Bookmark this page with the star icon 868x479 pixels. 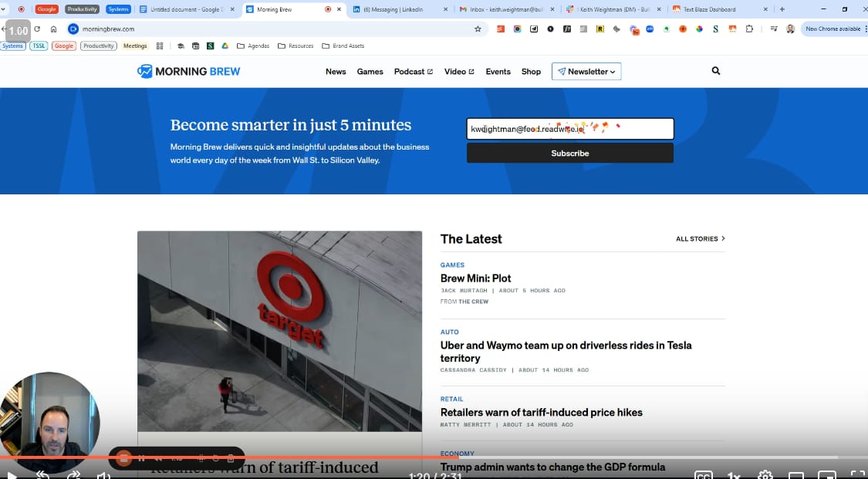(x=478, y=29)
